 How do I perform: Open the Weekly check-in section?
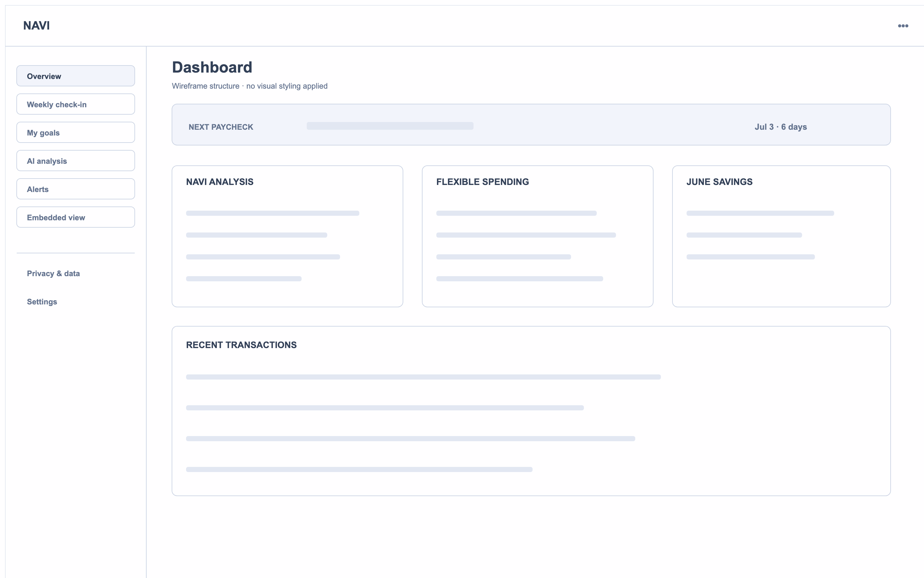coord(76,104)
